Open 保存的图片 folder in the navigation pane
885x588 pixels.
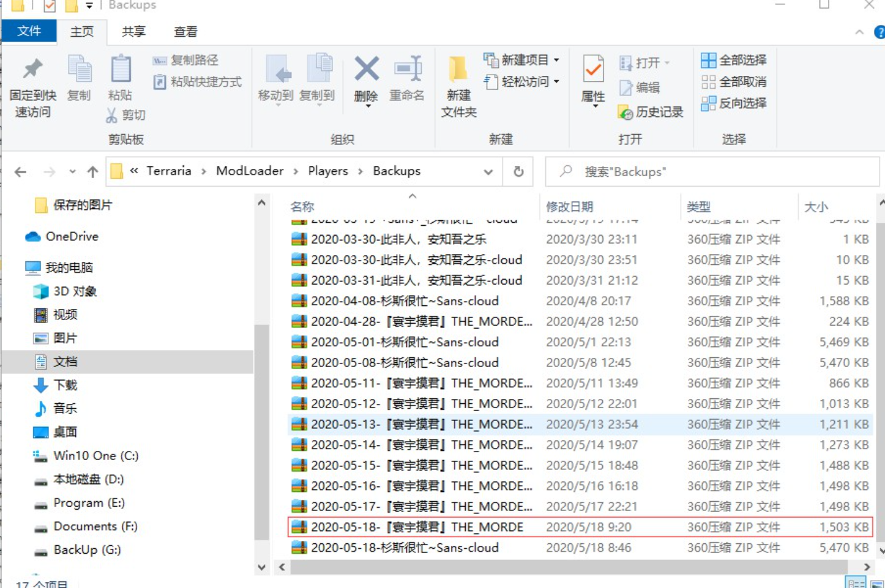click(x=73, y=205)
